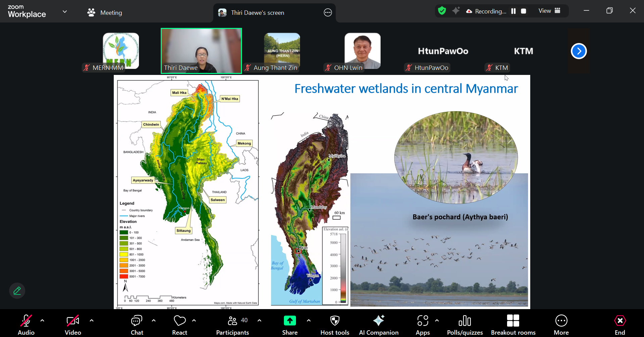
Task: Open Polls/quizzes
Action: 465,325
